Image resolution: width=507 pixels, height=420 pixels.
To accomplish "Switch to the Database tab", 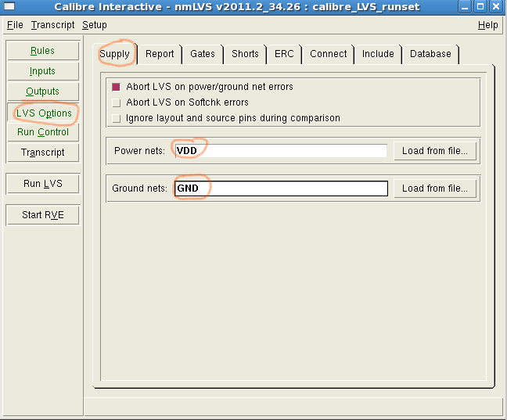I will click(430, 54).
